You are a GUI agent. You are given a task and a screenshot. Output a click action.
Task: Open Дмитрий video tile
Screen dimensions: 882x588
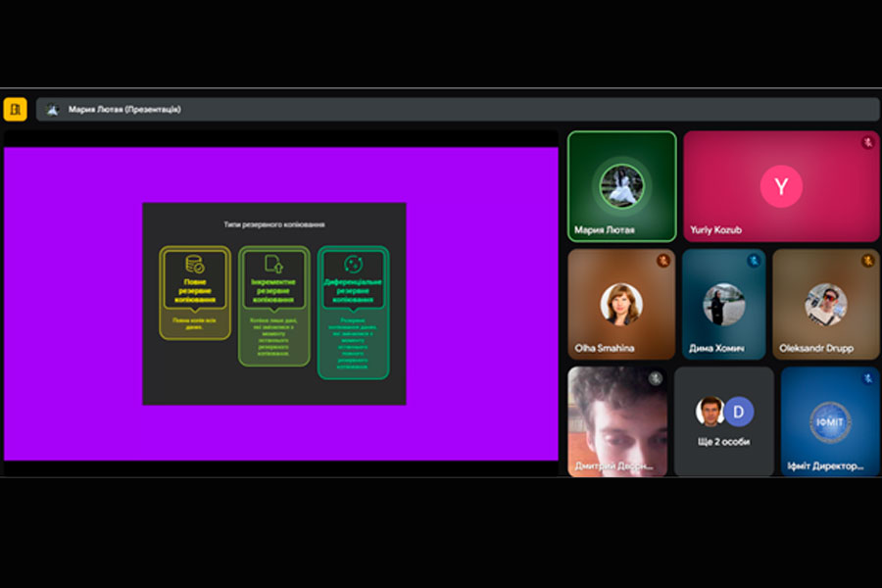(617, 421)
